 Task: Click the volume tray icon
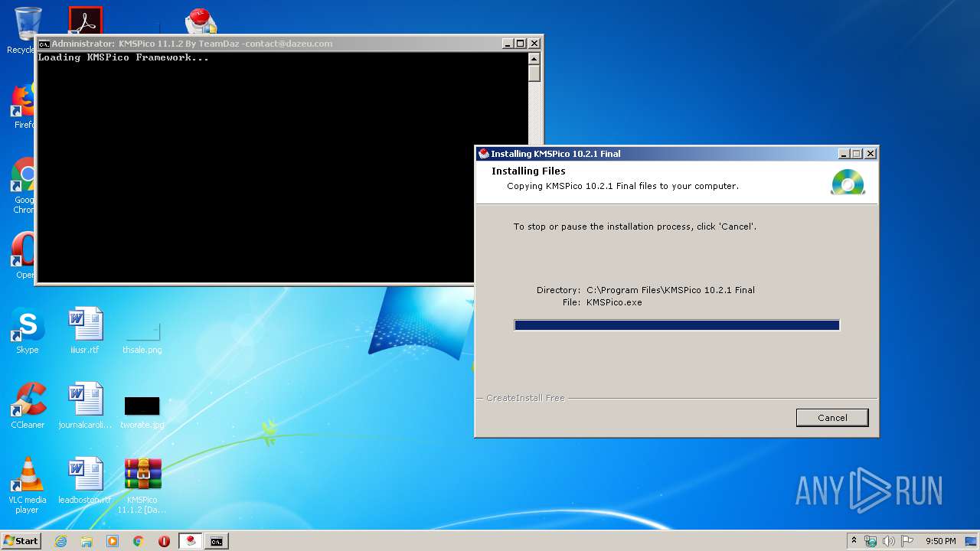889,541
